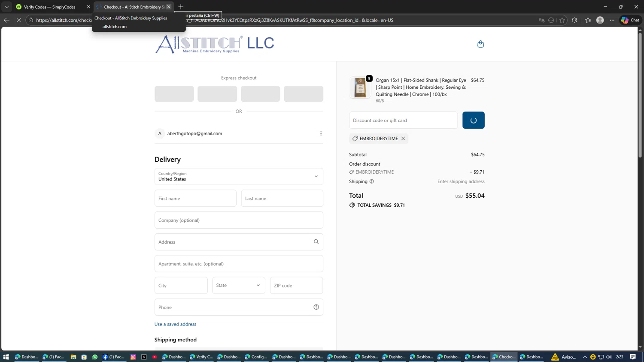Close the Verify Codes SimplyCodes tab
644x362 pixels.
coord(88,7)
